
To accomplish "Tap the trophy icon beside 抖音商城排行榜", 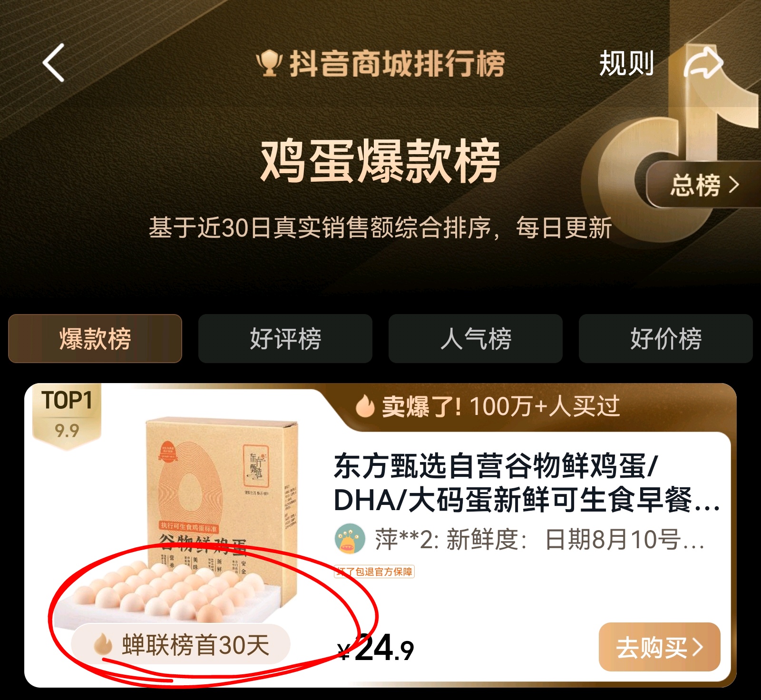I will click(269, 64).
